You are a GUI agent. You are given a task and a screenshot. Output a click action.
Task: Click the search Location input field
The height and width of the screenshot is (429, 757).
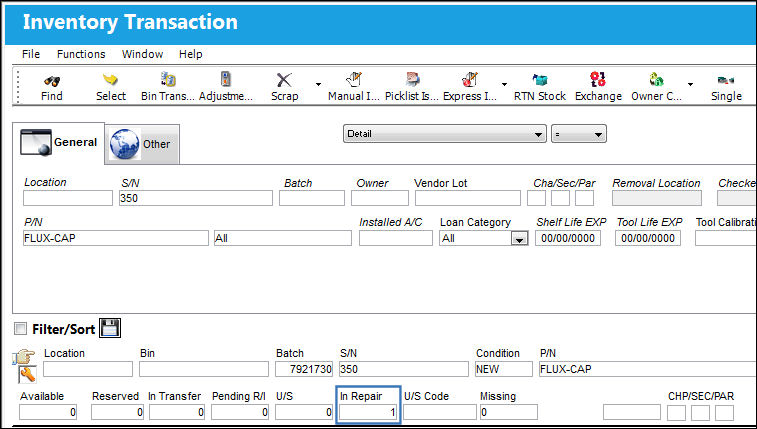pyautogui.click(x=68, y=198)
